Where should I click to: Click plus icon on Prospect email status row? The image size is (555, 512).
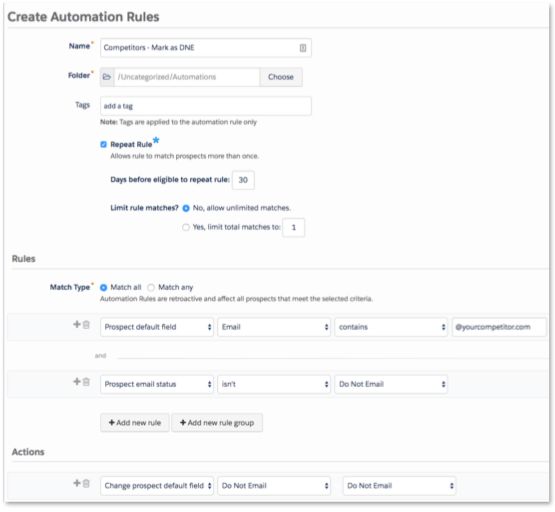click(77, 381)
